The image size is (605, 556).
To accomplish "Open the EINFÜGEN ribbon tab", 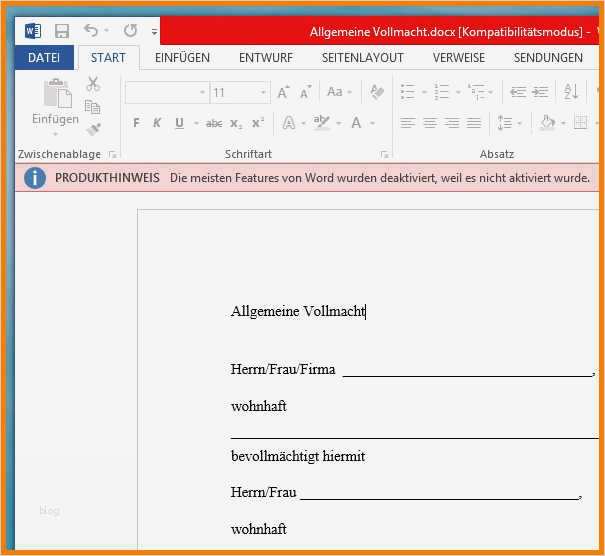I will (183, 57).
